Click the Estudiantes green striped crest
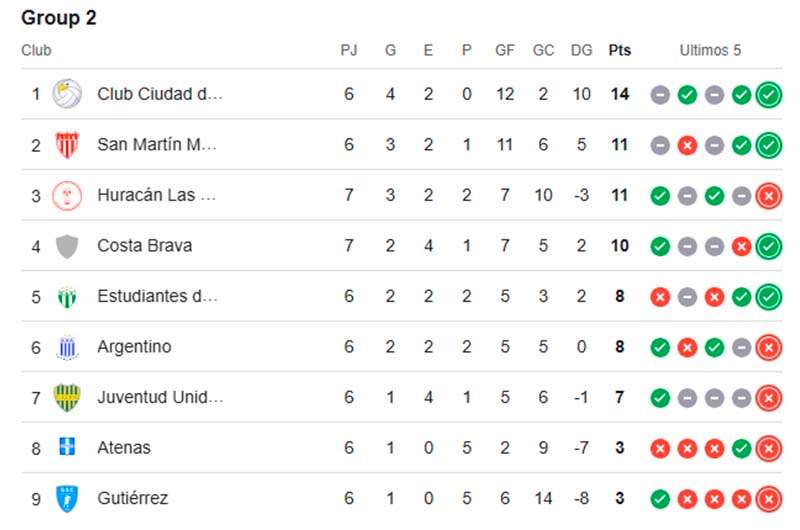This screenshot has width=800, height=530. coord(67,296)
